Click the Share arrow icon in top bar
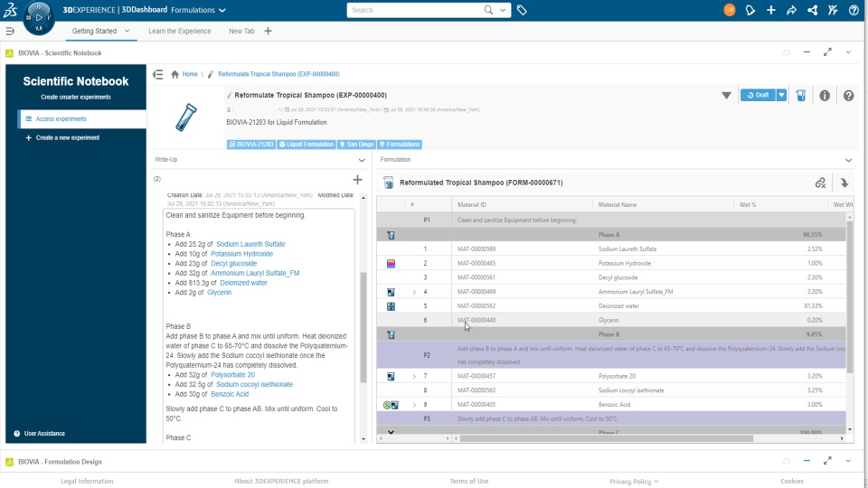Image resolution: width=868 pixels, height=488 pixels. tap(792, 10)
